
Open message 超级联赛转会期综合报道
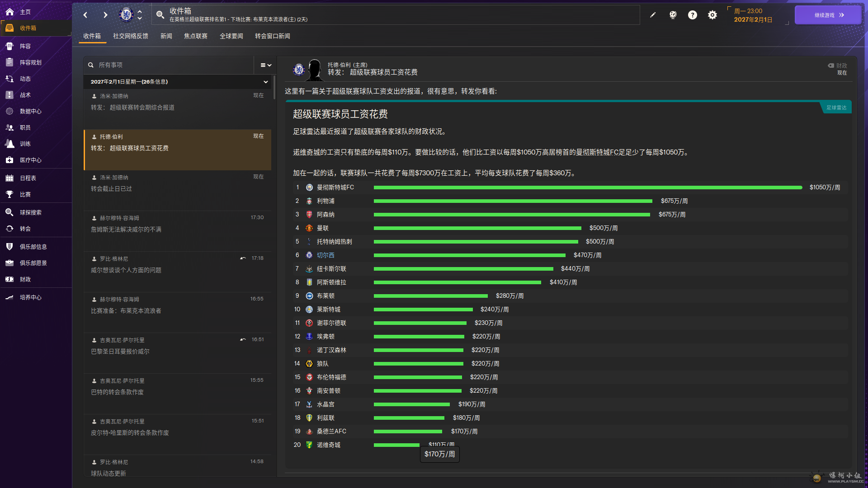[x=178, y=109]
